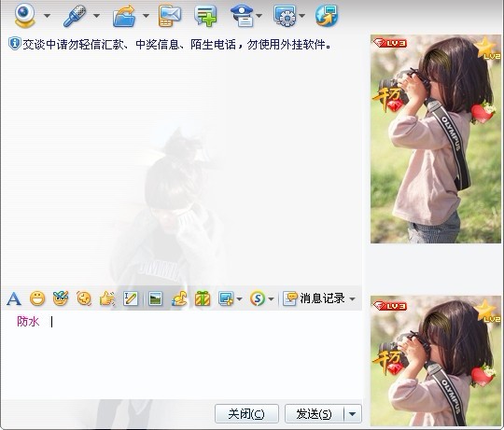Screen dimensions: 504x430
Task: Click the LV3 diamond badge on lower avatar
Action: point(390,306)
